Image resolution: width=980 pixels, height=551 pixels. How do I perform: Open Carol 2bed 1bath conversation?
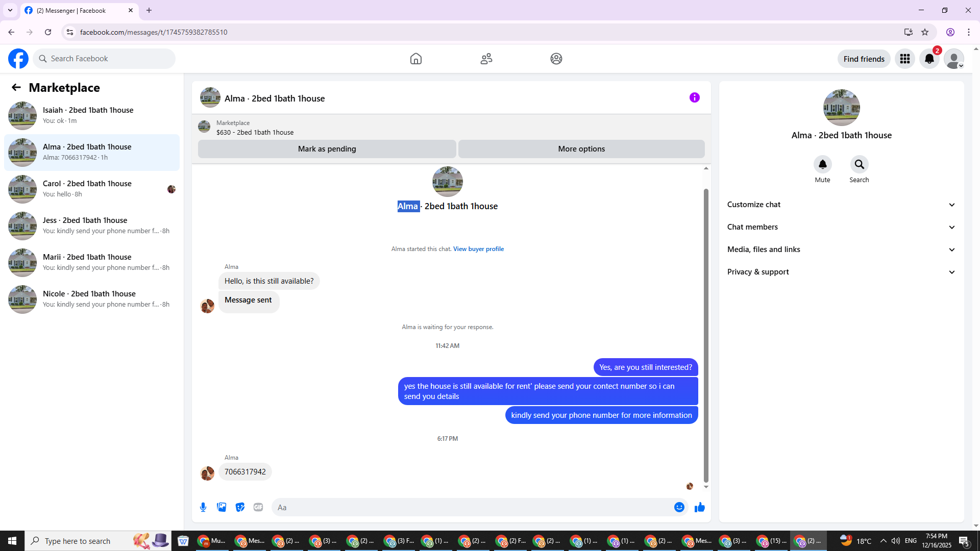[92, 189]
